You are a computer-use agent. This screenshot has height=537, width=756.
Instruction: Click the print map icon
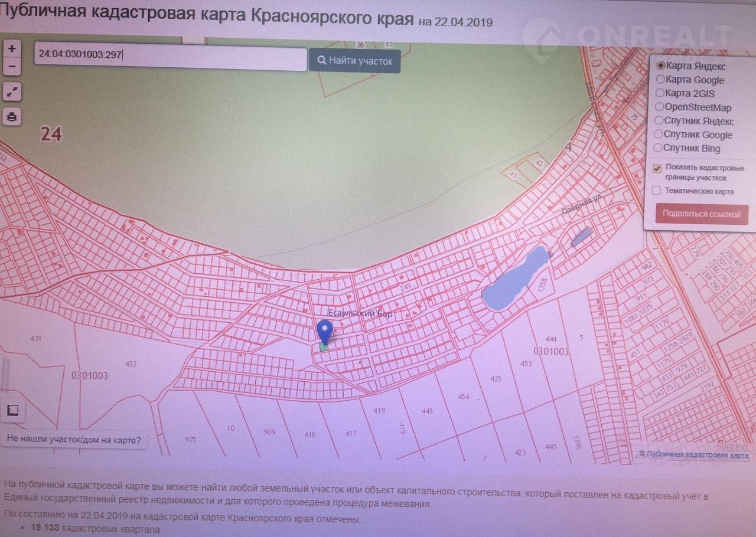12,117
